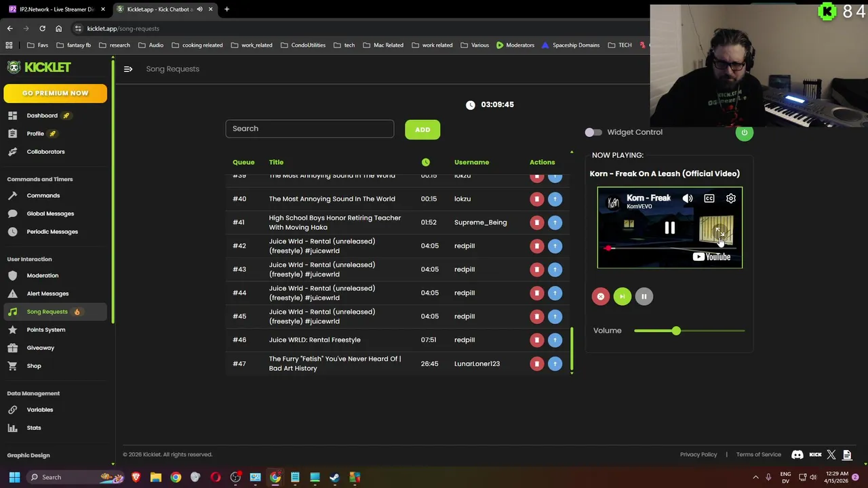Turn on closed captions in the YouTube player
This screenshot has width=868, height=488.
(709, 199)
